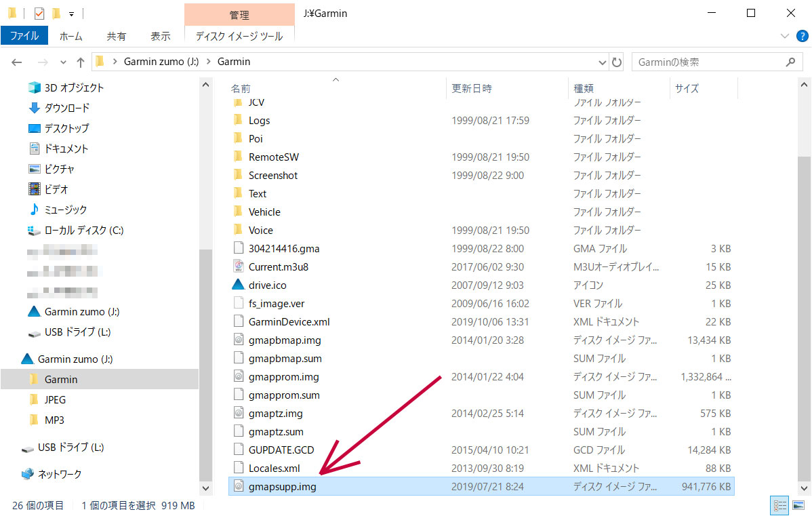This screenshot has width=812, height=516.
Task: Open the 3D オブジェクト folder icon
Action: (34, 87)
